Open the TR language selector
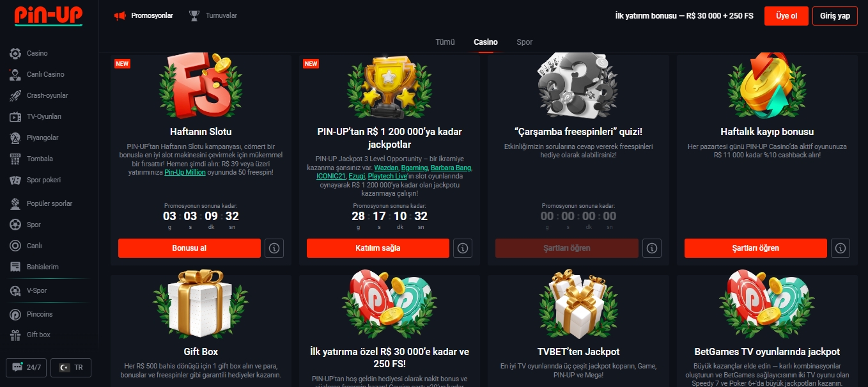Image resolution: width=868 pixels, height=387 pixels. coord(71,367)
